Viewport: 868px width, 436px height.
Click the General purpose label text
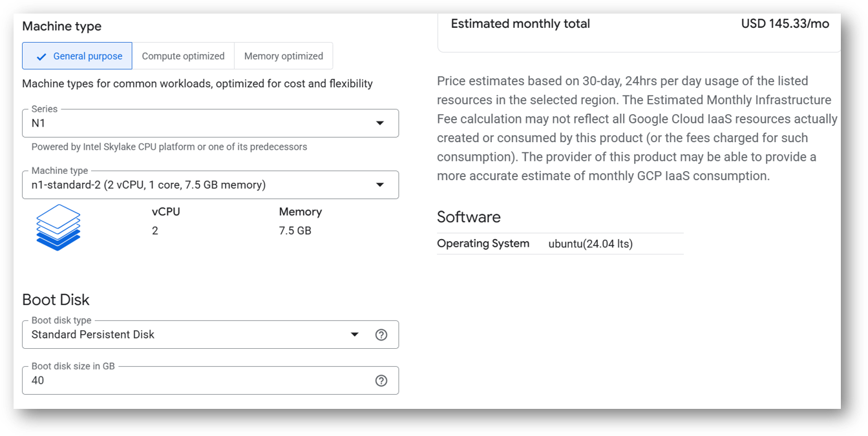coord(88,56)
